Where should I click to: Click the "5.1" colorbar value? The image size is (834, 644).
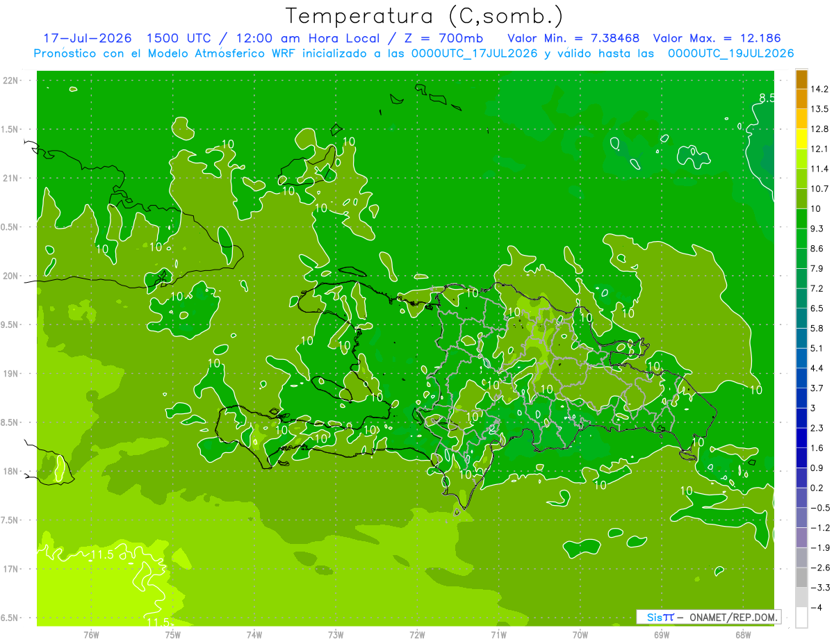(x=817, y=348)
